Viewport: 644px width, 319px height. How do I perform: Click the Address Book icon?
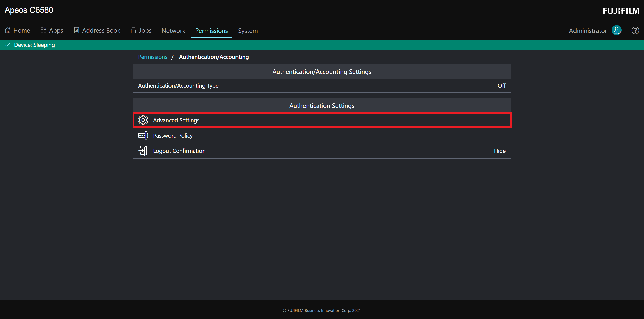tap(76, 30)
